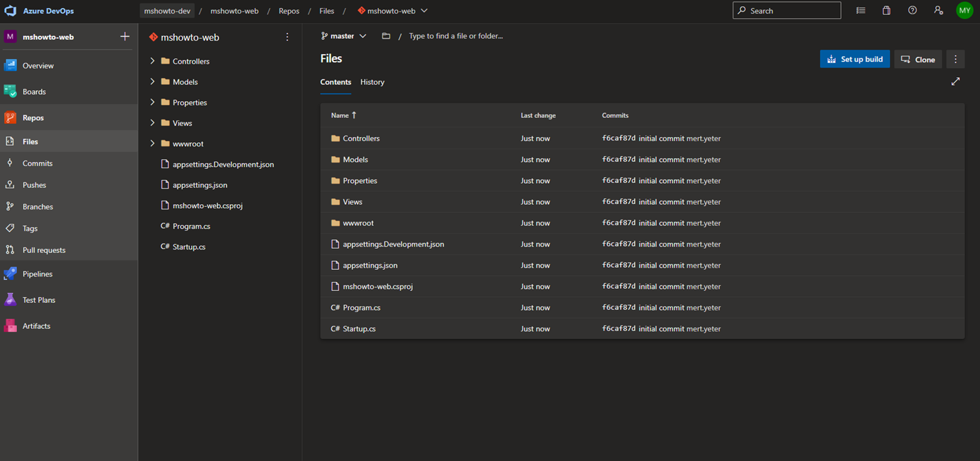Viewport: 980px width, 461px height.
Task: Open the Models folder in file list
Action: (355, 159)
